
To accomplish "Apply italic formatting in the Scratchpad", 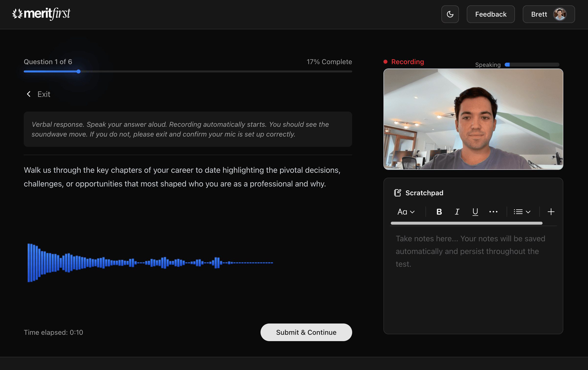I will [457, 212].
